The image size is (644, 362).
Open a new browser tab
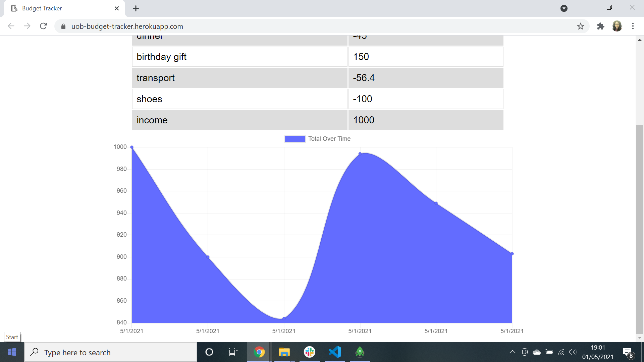pos(136,8)
